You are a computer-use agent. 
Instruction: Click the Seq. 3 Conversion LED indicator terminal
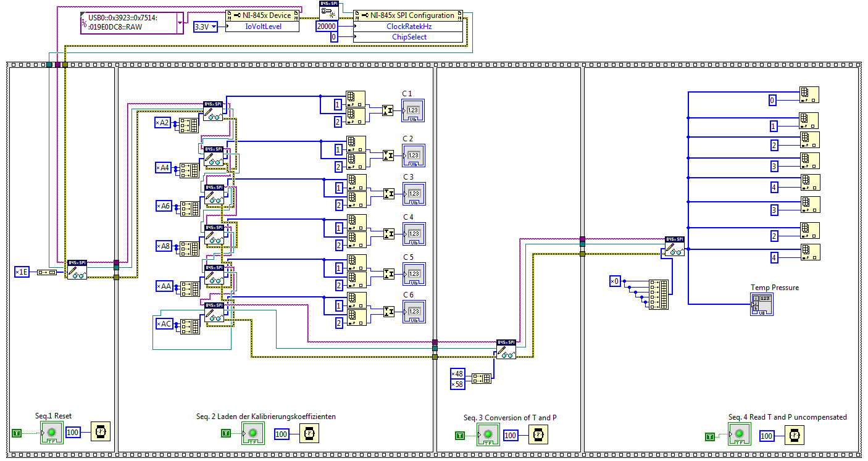click(x=488, y=435)
